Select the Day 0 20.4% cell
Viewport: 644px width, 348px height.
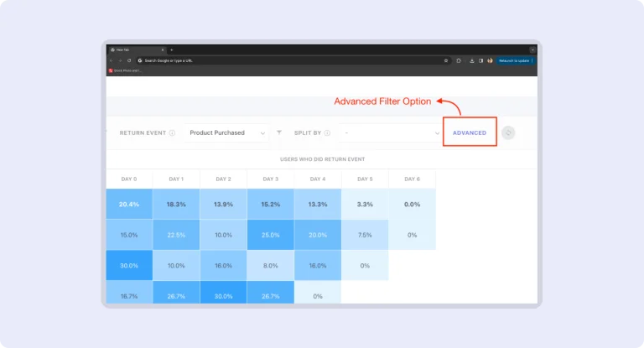(129, 204)
